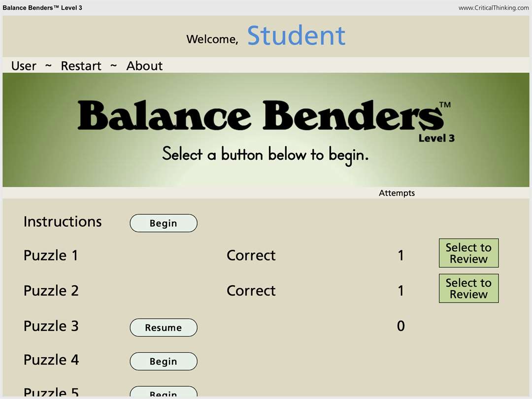
Task: Click the Puzzle 1 label
Action: 51,255
